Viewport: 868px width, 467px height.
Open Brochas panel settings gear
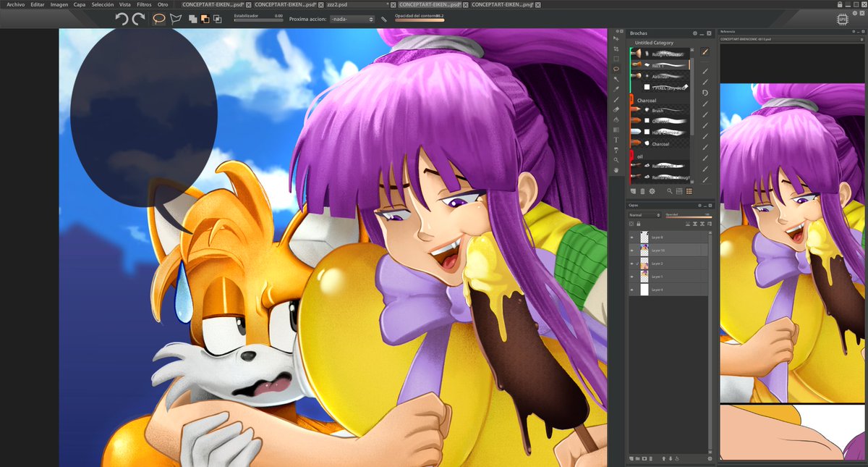pos(694,33)
